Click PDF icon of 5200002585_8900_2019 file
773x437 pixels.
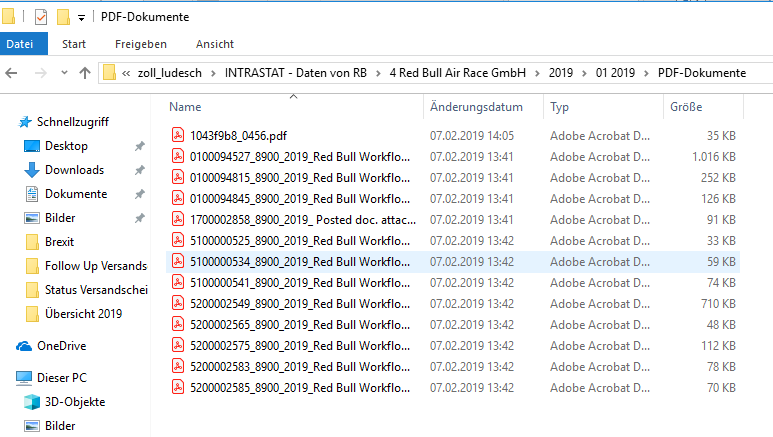point(178,388)
